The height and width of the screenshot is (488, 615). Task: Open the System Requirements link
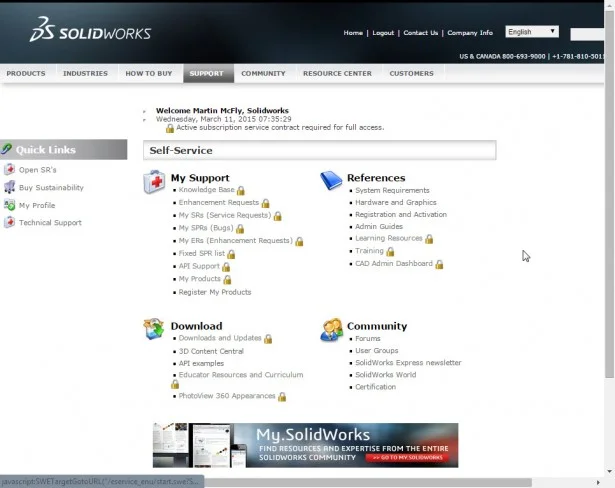tap(392, 190)
